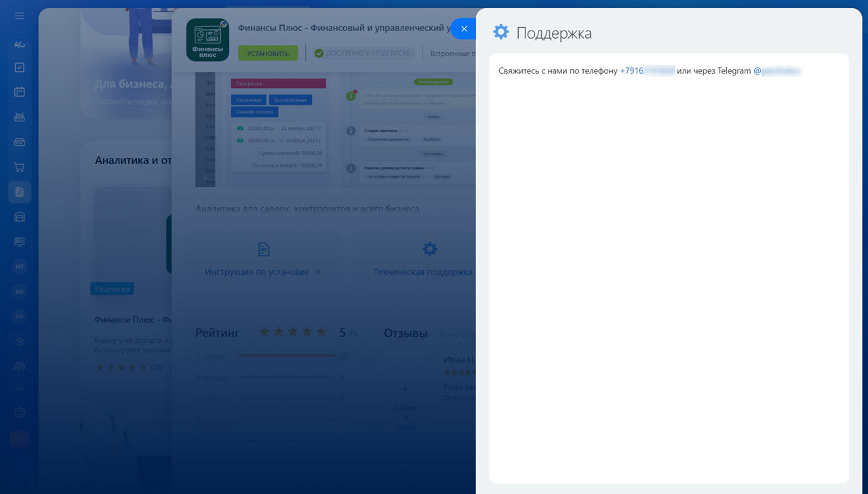Select the highlighted document icon in sidebar
Screen dimensions: 868x494
(20, 192)
